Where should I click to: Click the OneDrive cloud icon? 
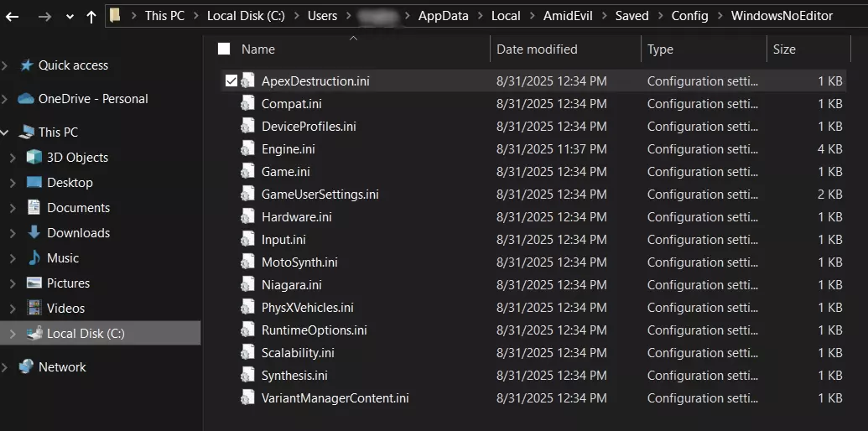(26, 98)
